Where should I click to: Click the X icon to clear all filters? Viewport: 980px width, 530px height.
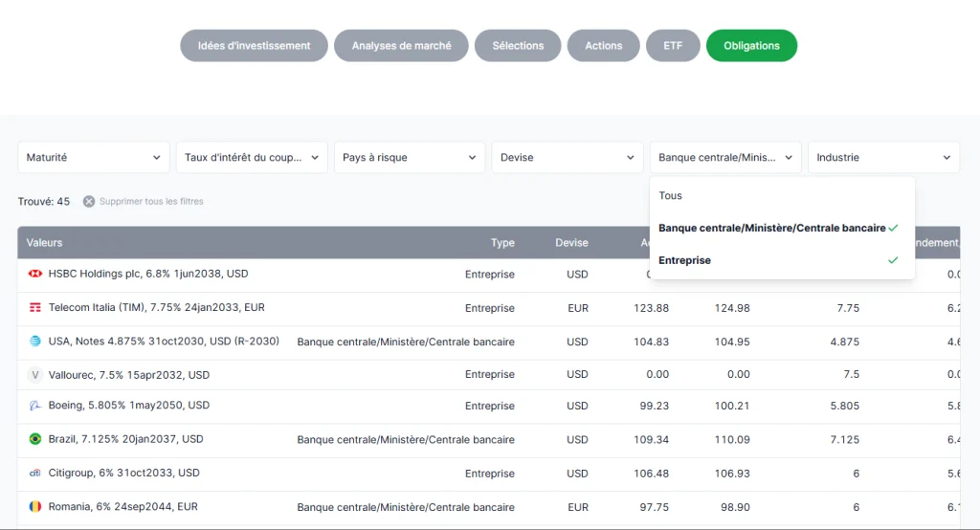point(89,201)
